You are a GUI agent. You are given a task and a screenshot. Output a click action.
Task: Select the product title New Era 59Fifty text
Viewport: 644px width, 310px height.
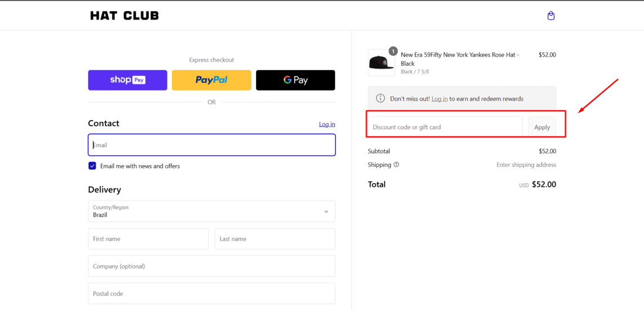[460, 59]
